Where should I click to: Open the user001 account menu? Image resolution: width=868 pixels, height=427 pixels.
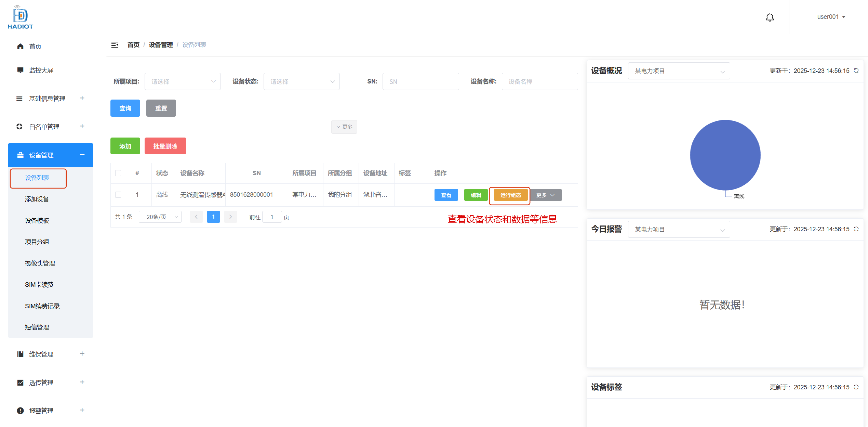tap(831, 17)
